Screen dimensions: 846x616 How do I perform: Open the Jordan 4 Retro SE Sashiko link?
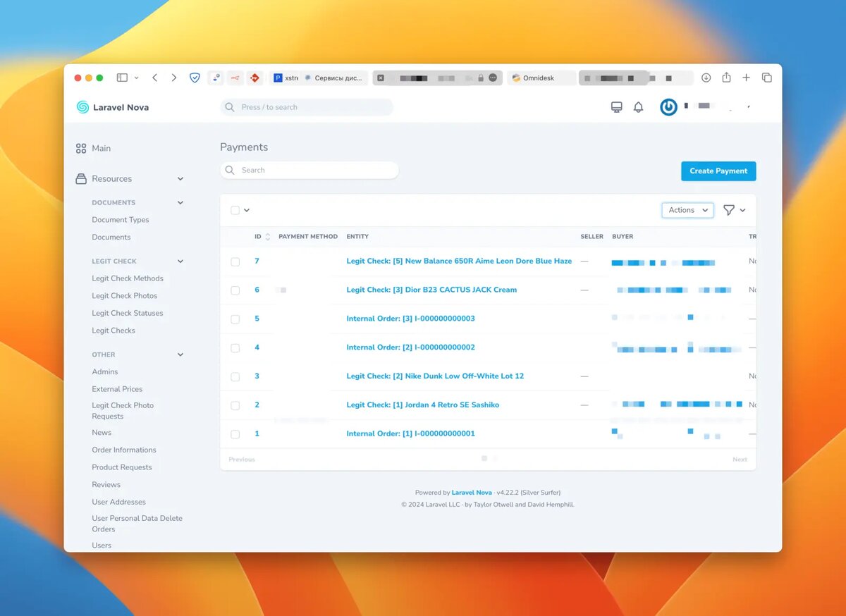pos(422,405)
